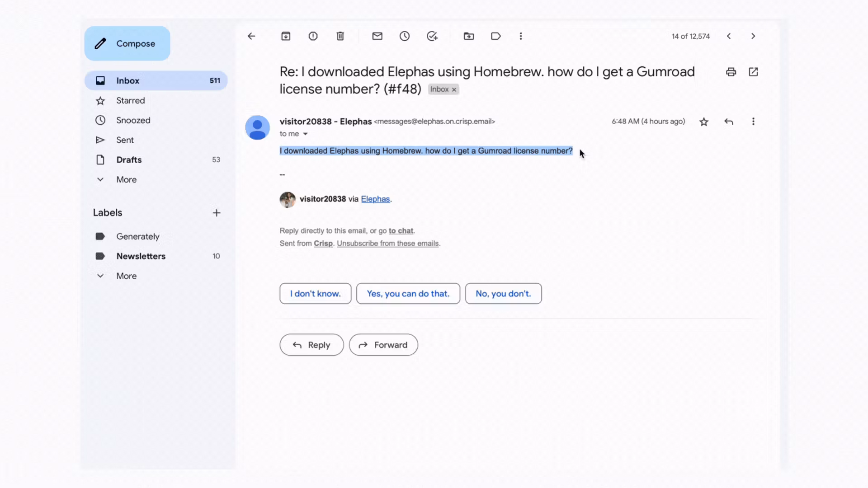Click the sender's blue avatar icon
This screenshot has height=488, width=868.
[x=257, y=127]
